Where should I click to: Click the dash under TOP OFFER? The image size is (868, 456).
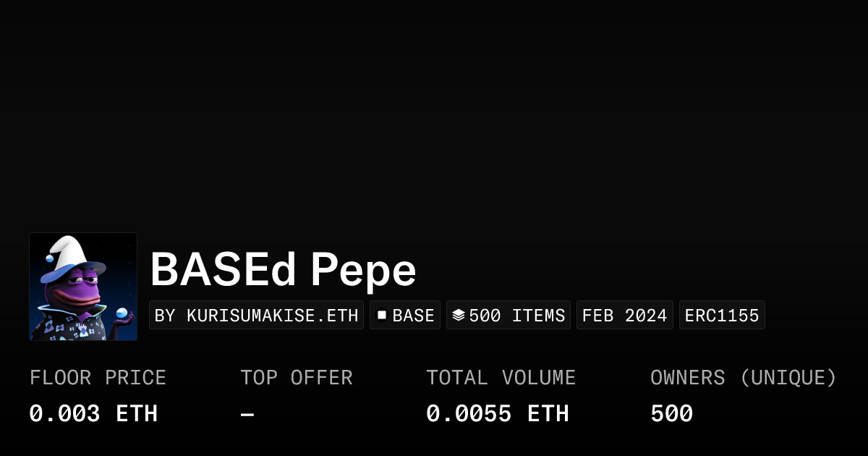click(247, 414)
